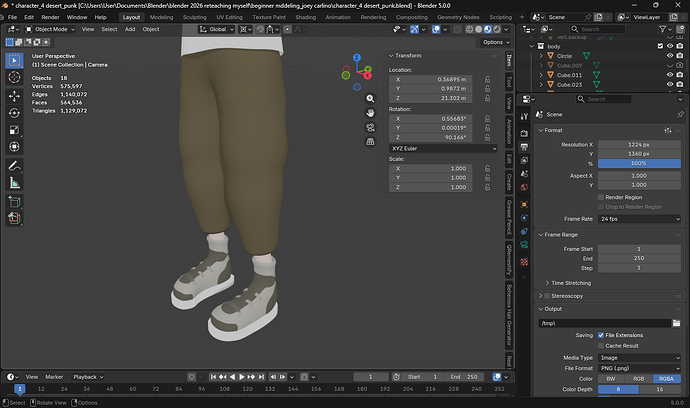Screen dimensions: 690x408
Task: Jump to timeline end frame
Action: pos(261,377)
